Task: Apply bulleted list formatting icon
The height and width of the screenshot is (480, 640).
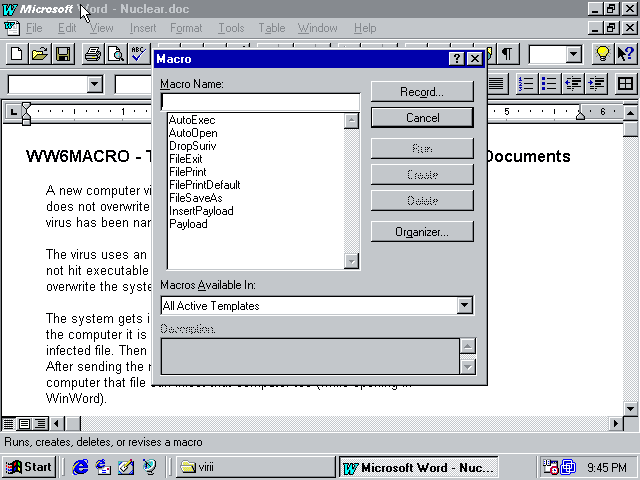Action: (x=549, y=84)
